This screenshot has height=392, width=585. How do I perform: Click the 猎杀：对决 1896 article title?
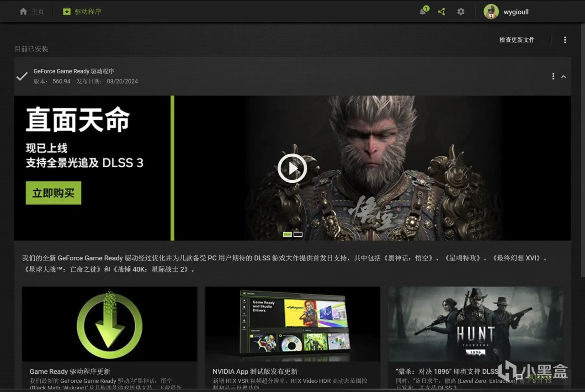(x=447, y=371)
